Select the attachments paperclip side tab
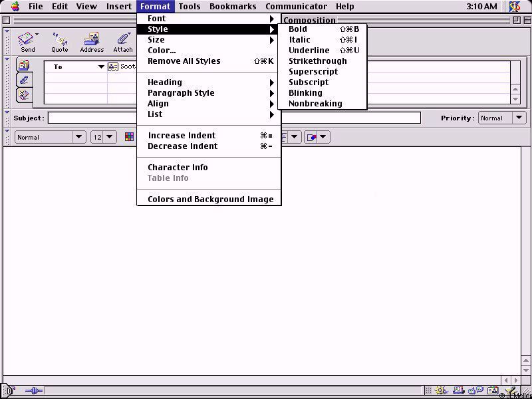This screenshot has width=532, height=399. [24, 80]
